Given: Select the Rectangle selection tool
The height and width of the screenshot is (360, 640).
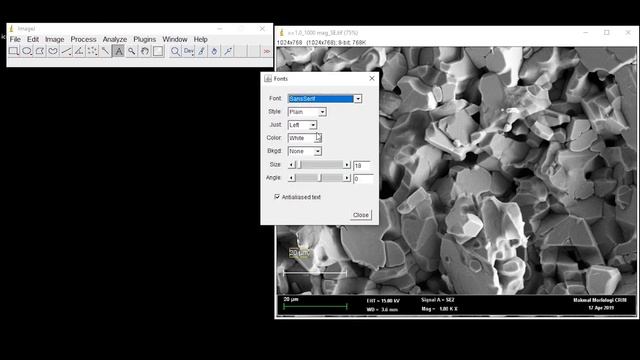Looking at the screenshot, I should 13,51.
